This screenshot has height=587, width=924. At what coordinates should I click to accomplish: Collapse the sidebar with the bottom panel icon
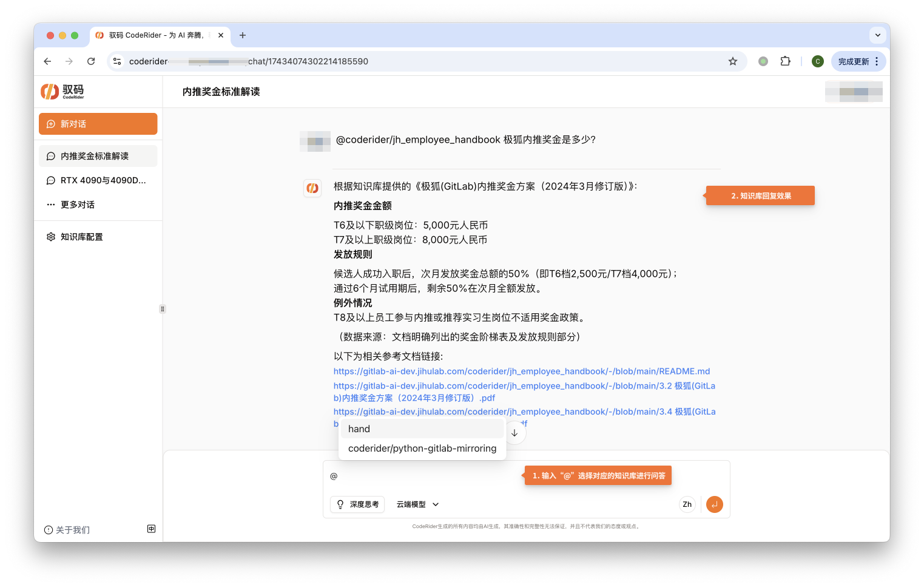[x=151, y=529]
